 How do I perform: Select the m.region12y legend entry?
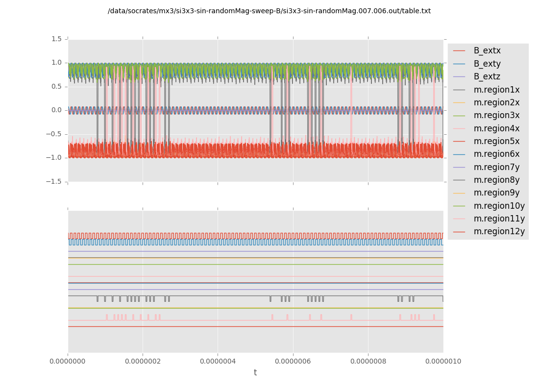tap(499, 231)
